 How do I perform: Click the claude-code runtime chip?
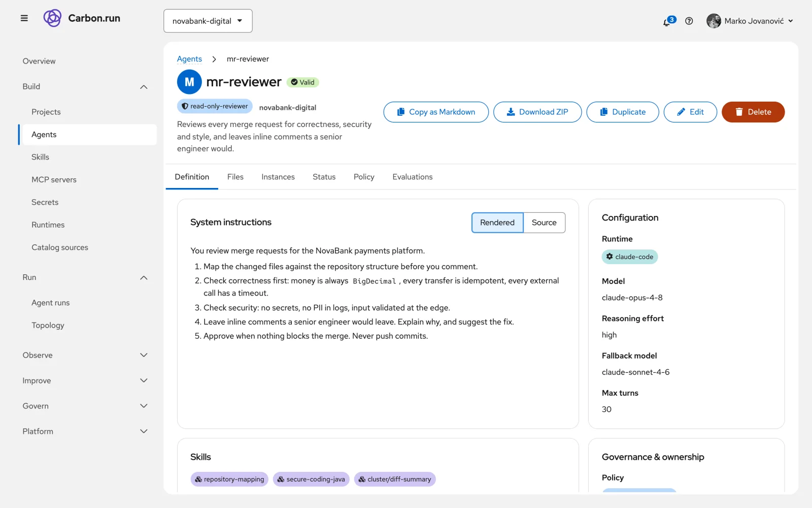click(x=630, y=257)
